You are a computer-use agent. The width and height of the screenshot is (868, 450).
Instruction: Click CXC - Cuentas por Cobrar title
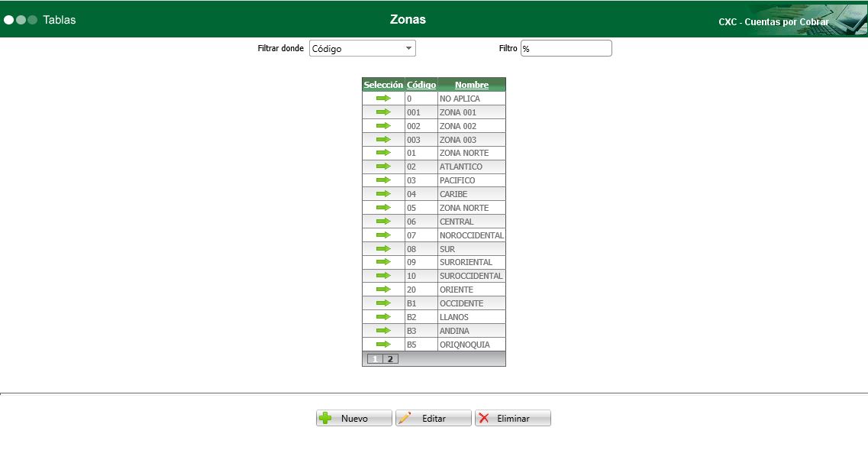click(x=774, y=22)
